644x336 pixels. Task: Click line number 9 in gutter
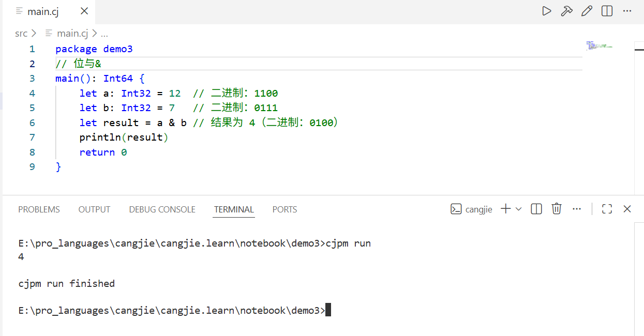click(32, 167)
